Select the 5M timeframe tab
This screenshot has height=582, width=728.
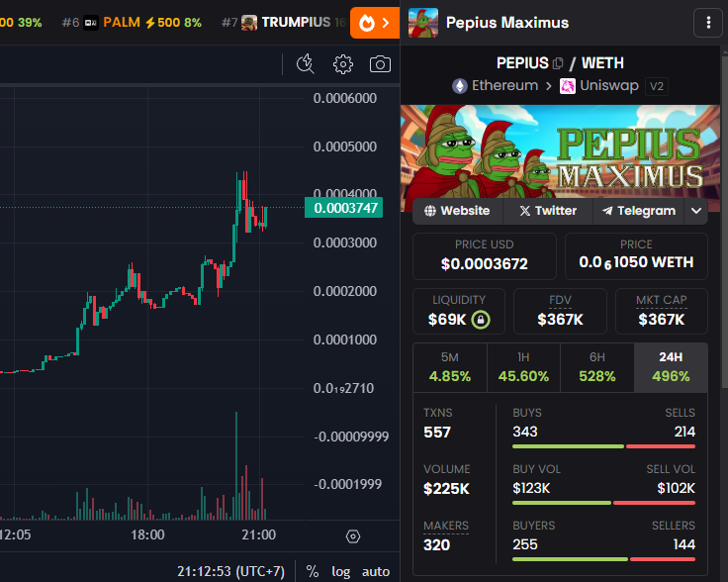click(x=450, y=367)
